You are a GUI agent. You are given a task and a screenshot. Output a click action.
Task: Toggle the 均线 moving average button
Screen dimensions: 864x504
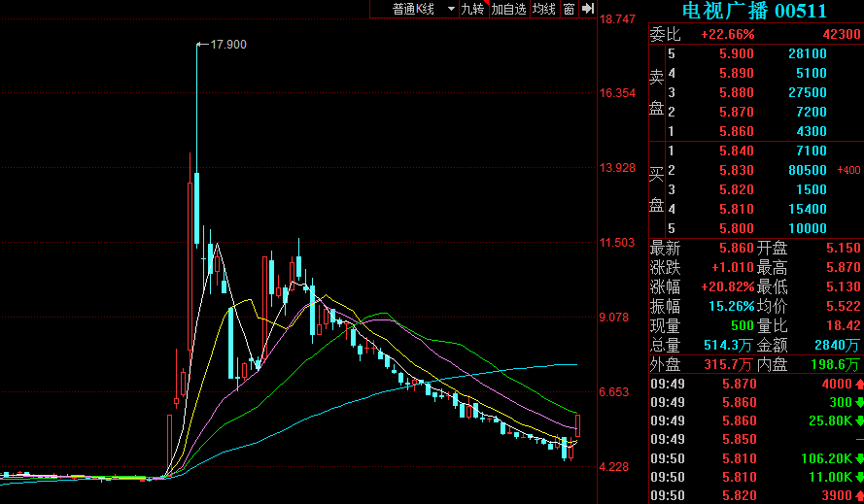[544, 9]
